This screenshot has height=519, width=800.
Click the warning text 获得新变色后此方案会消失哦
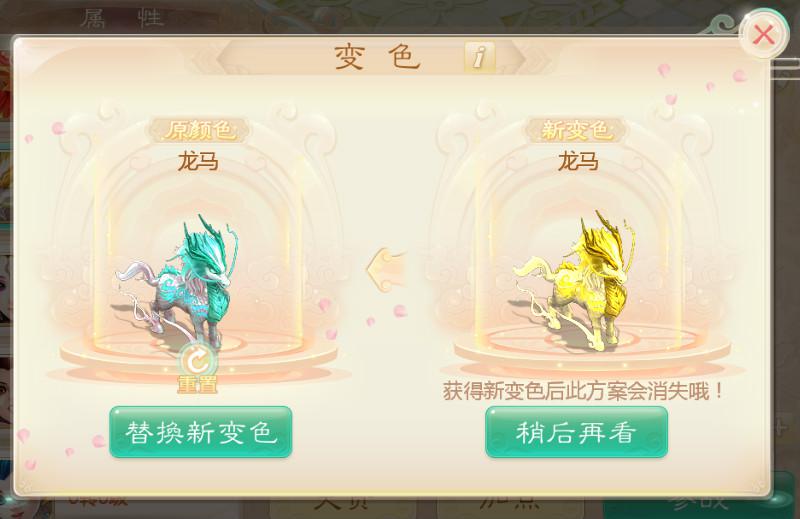click(583, 391)
